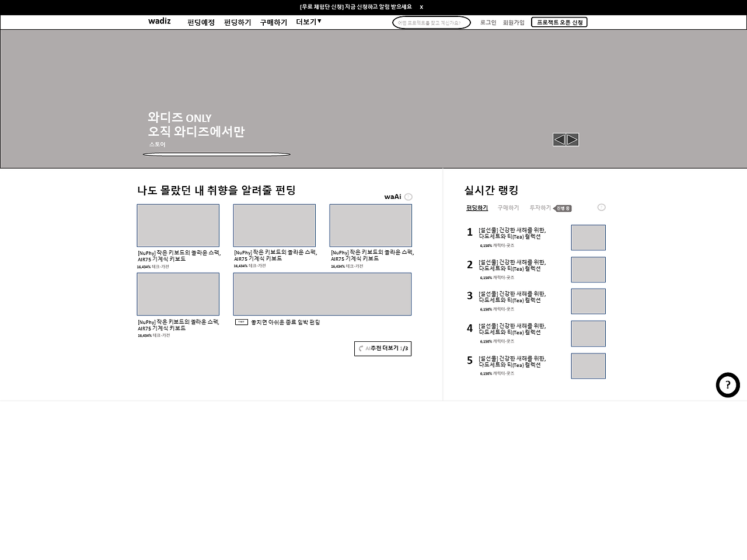Click the next arrow on the hero carousel
This screenshot has height=560, width=747.
click(573, 139)
